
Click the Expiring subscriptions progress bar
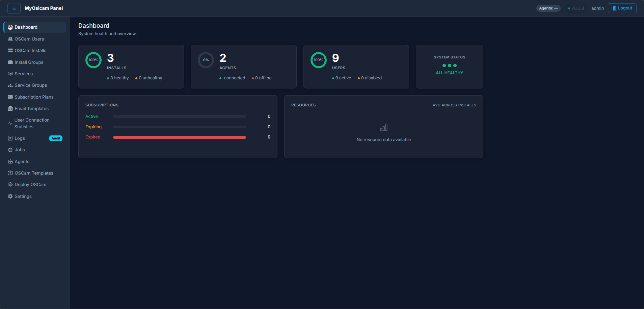(x=180, y=127)
